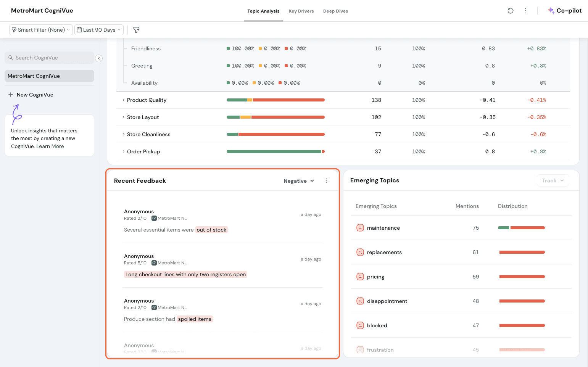Open the Smart Filter dropdown
588x367 pixels.
point(41,30)
